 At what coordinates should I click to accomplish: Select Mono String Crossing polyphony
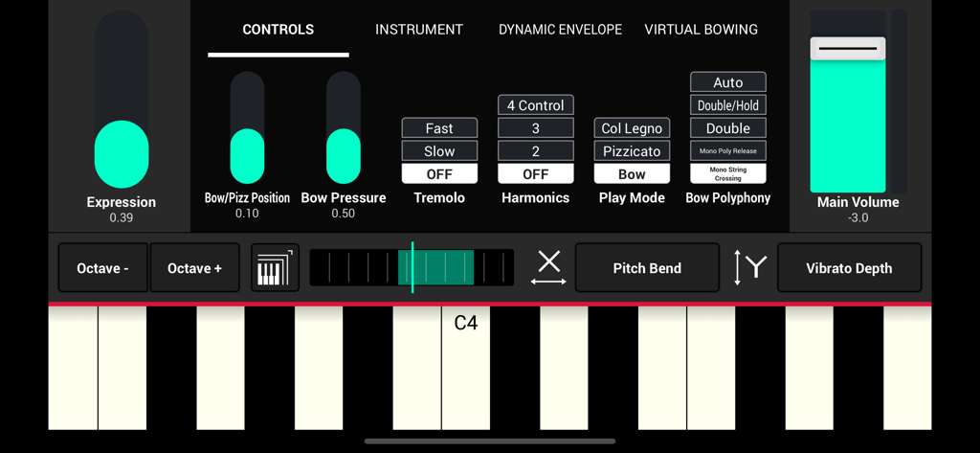[x=728, y=174]
